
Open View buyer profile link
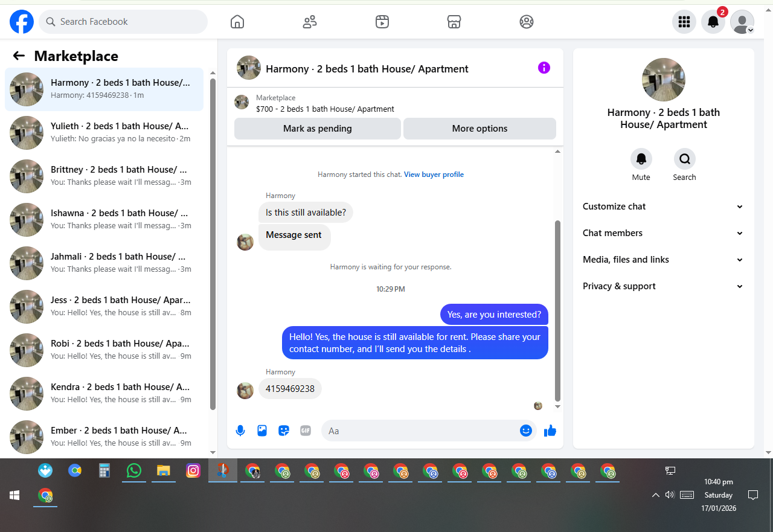(434, 175)
